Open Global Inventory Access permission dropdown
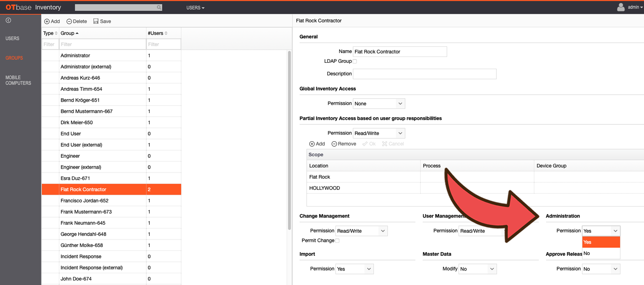 [x=379, y=103]
